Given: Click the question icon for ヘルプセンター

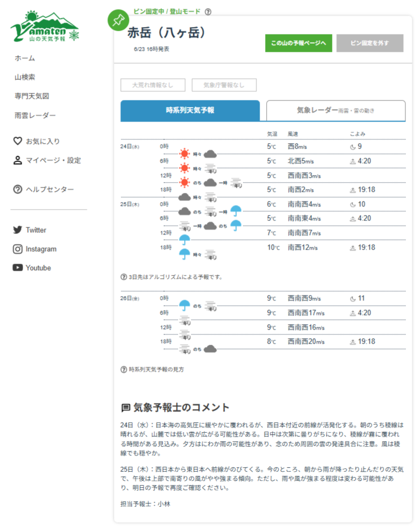Looking at the screenshot, I should coord(17,189).
